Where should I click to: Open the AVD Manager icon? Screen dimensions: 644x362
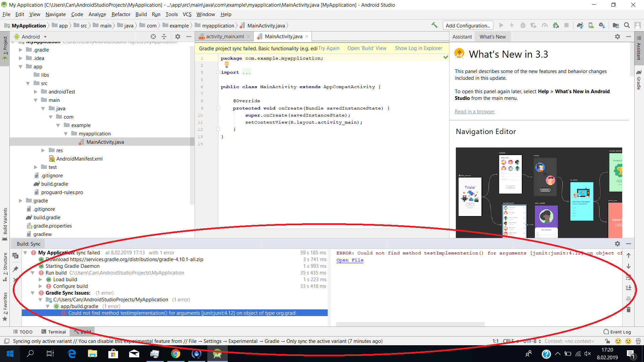pyautogui.click(x=591, y=25)
